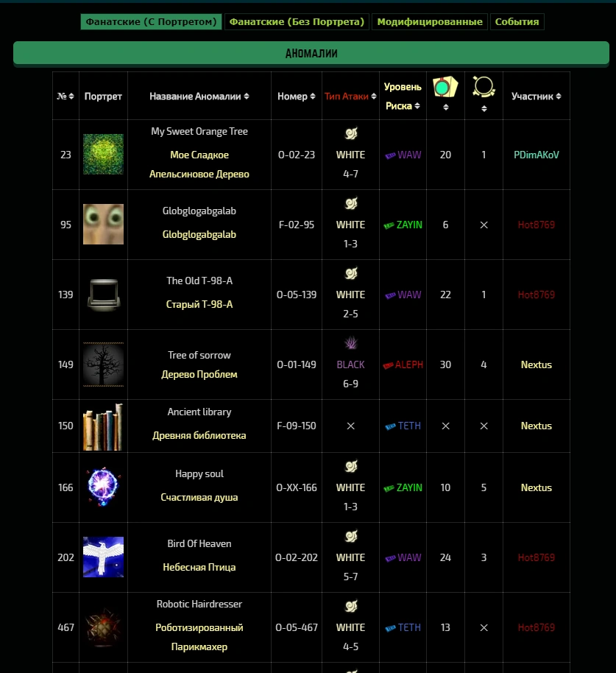The width and height of the screenshot is (616, 673).
Task: Click Happy soul plasma orb portrait
Action: click(103, 487)
